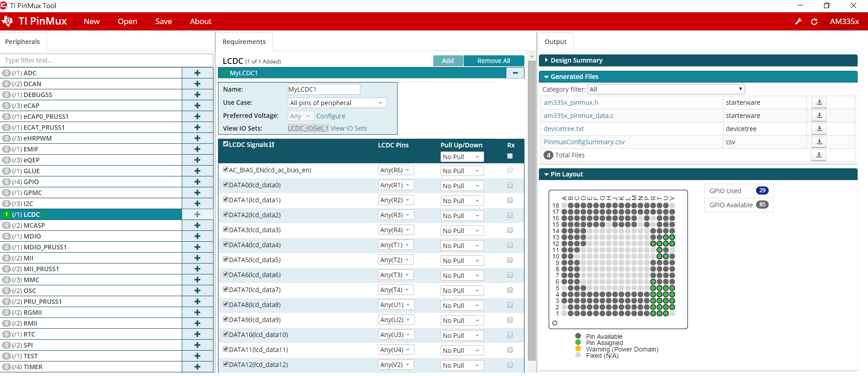Open the View IO Sets link
Image resolution: width=868 pixels, height=376 pixels.
click(x=349, y=128)
